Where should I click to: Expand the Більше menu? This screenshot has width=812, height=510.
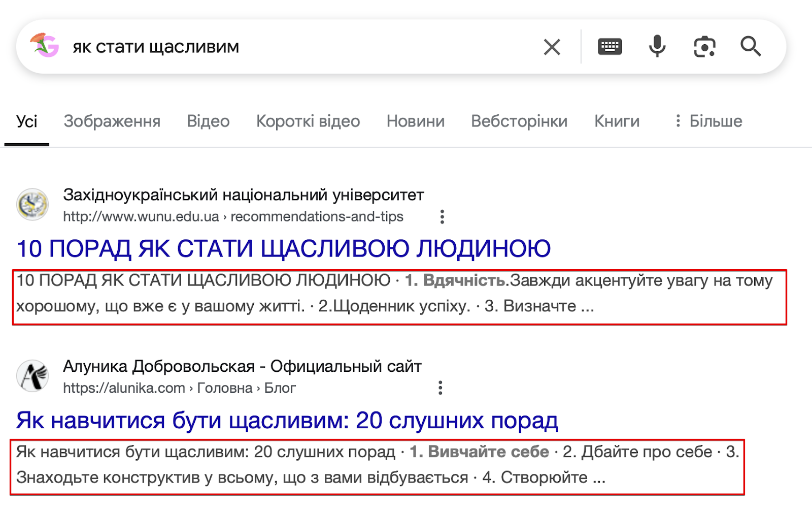point(708,121)
